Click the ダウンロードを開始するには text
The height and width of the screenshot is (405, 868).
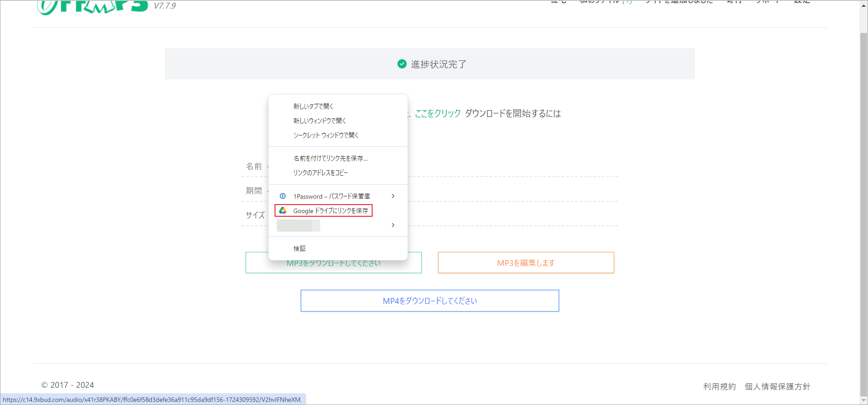[x=513, y=113]
